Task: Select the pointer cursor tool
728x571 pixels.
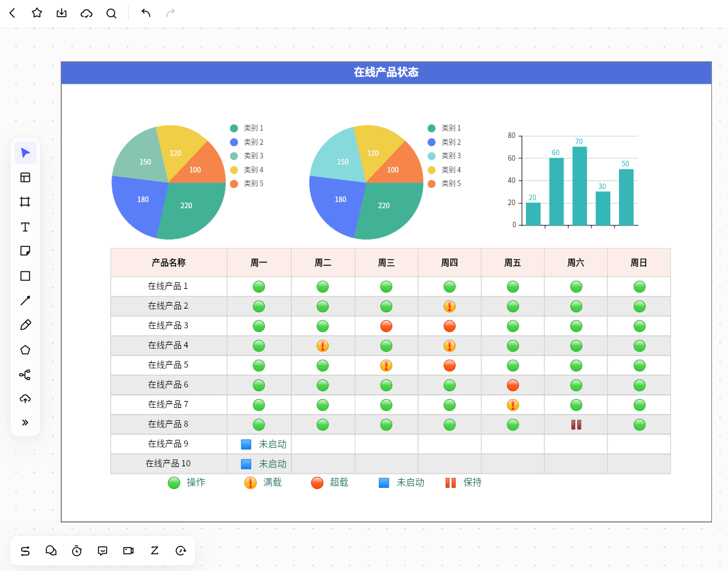Action: click(x=25, y=153)
